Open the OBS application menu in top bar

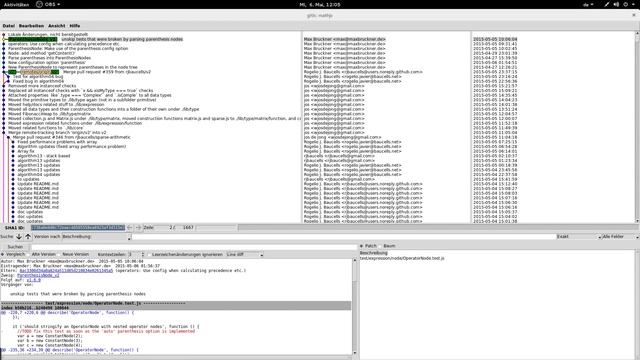pos(48,4)
